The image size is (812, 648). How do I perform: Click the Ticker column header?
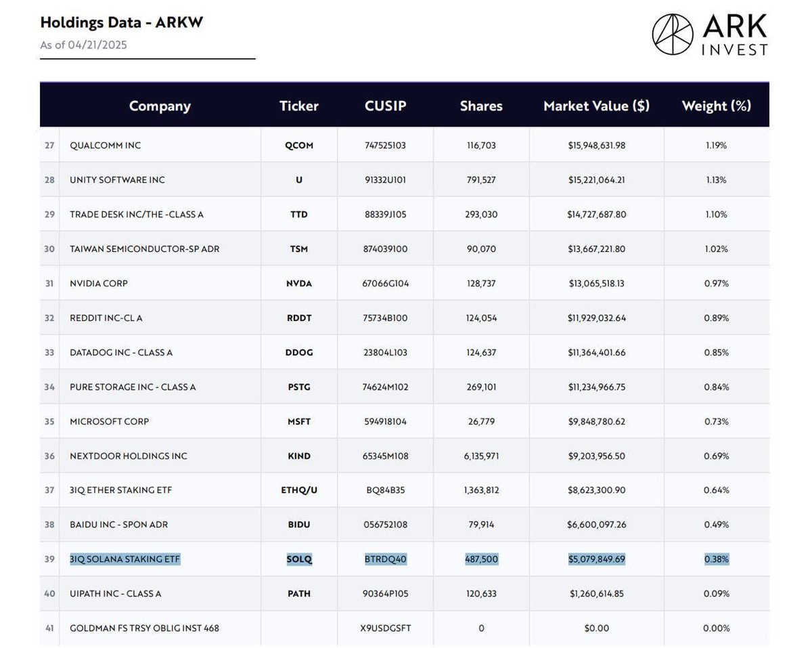298,106
